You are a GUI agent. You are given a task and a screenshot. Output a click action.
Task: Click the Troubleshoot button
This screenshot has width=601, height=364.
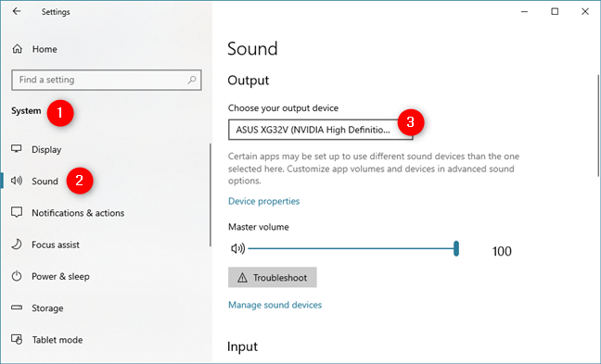pos(272,277)
